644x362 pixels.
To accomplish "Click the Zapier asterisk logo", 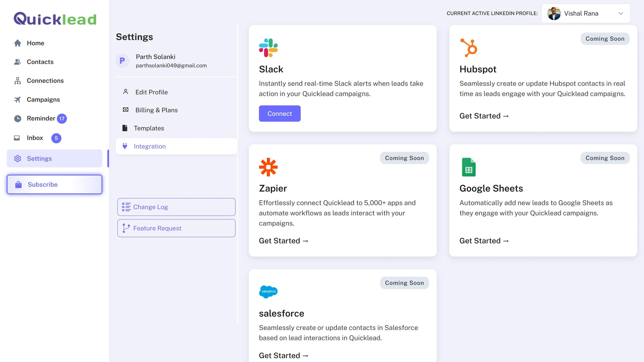I will pos(268,167).
